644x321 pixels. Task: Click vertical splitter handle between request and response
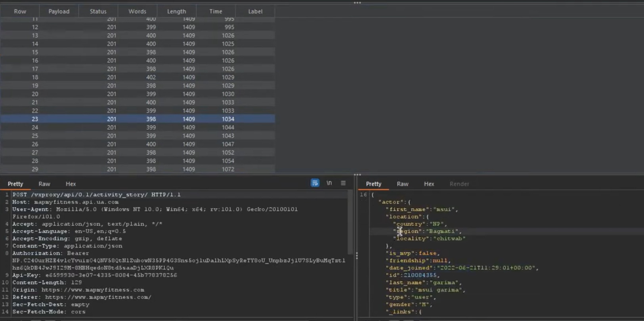pos(357,256)
